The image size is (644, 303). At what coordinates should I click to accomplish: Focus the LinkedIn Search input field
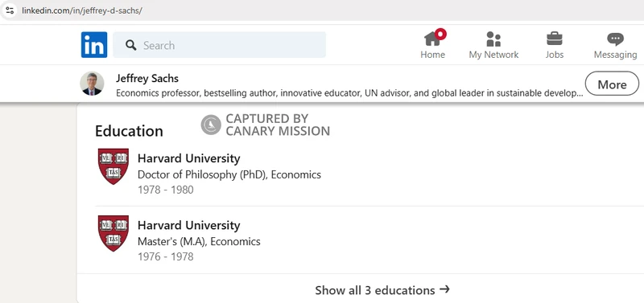tap(219, 45)
